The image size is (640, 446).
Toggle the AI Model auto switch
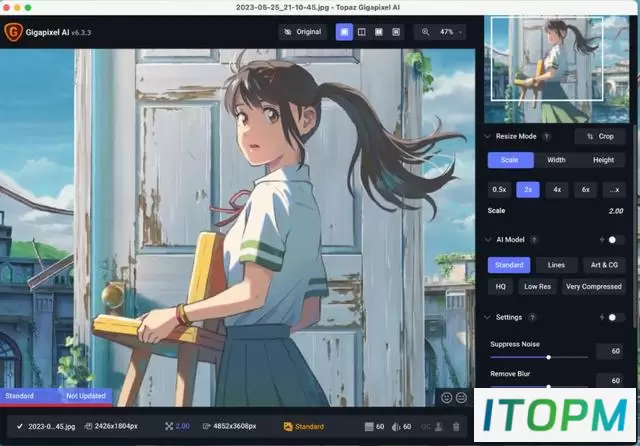(x=615, y=240)
